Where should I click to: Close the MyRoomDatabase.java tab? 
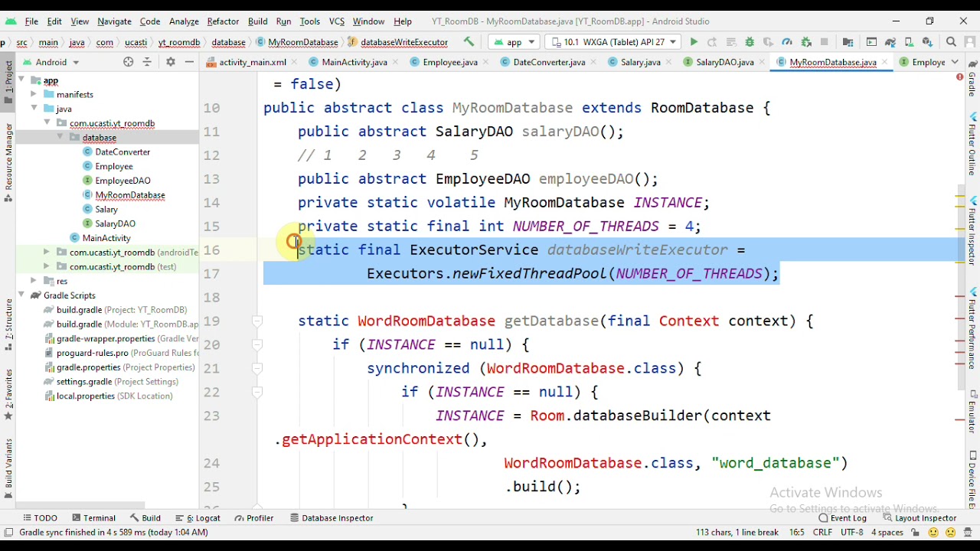[x=884, y=62]
